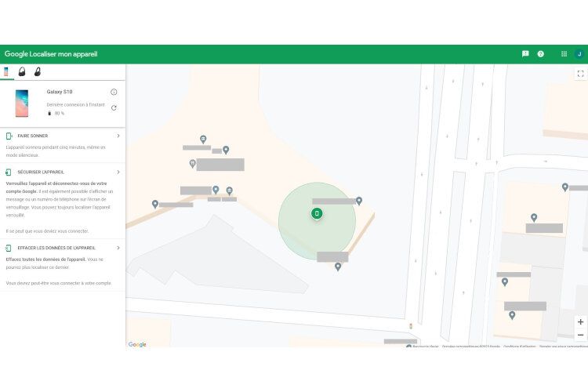Click the Google logo on the map

pos(137,344)
